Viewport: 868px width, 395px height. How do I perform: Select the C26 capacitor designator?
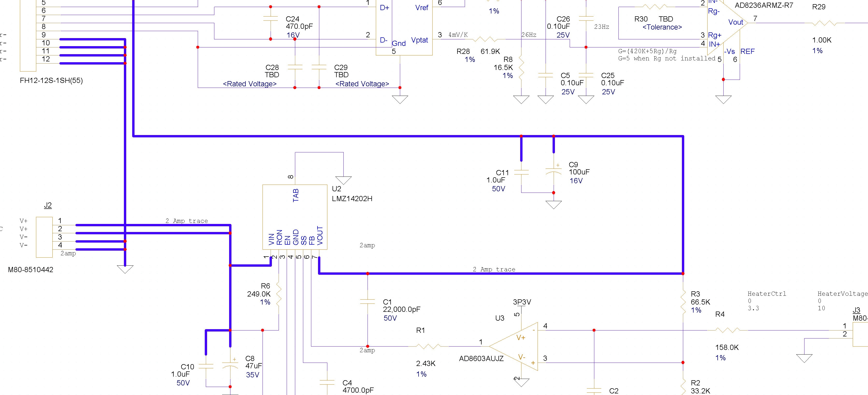(x=563, y=19)
